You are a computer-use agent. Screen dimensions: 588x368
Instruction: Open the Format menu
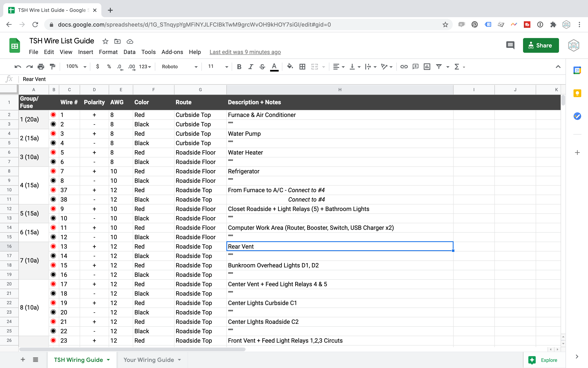(108, 52)
